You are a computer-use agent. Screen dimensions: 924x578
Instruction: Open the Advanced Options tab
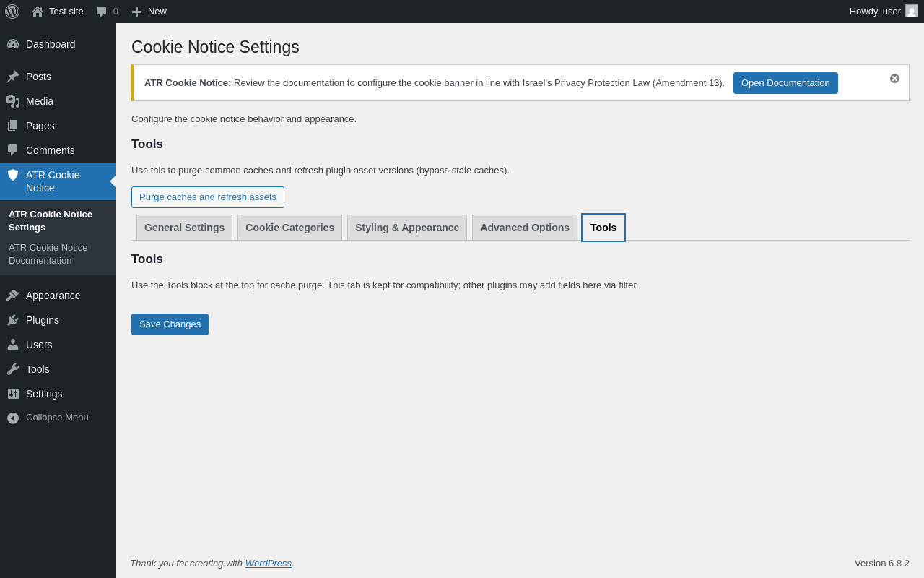(525, 228)
